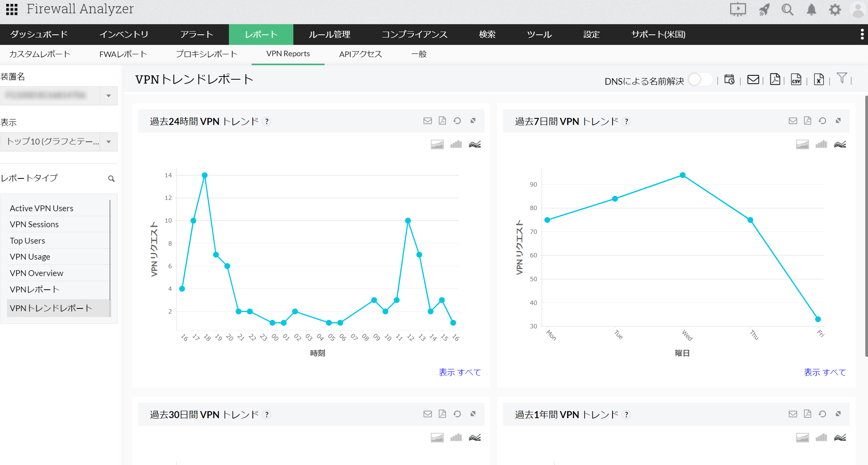Open the notifications bell icon
The height and width of the screenshot is (465, 868).
811,9
